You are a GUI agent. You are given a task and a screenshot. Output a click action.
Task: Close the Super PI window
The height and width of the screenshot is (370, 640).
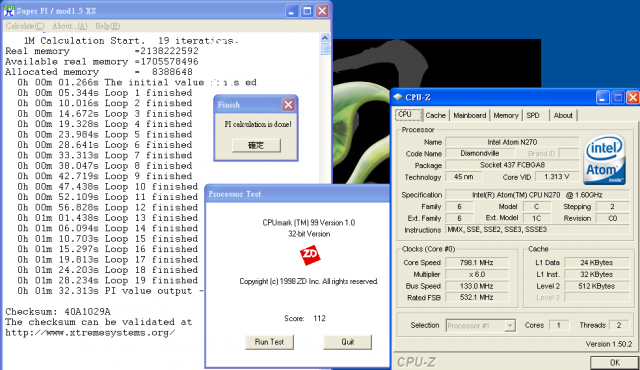(x=322, y=11)
